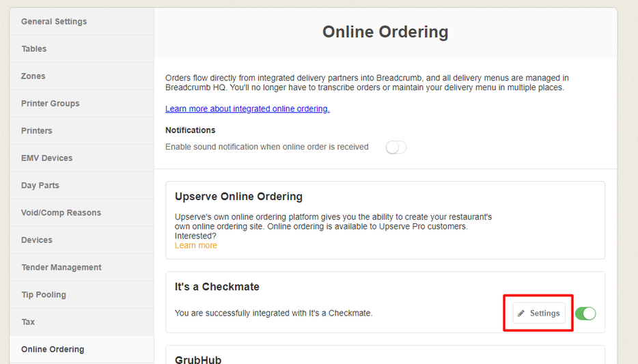Enable sound notification toggle for online orders
The width and height of the screenshot is (638, 364).
pos(396,148)
